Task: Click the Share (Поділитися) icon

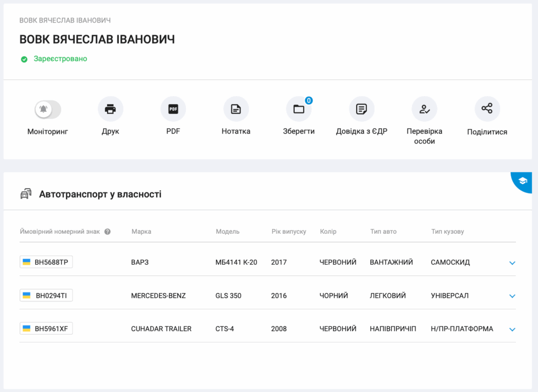Action: [487, 109]
